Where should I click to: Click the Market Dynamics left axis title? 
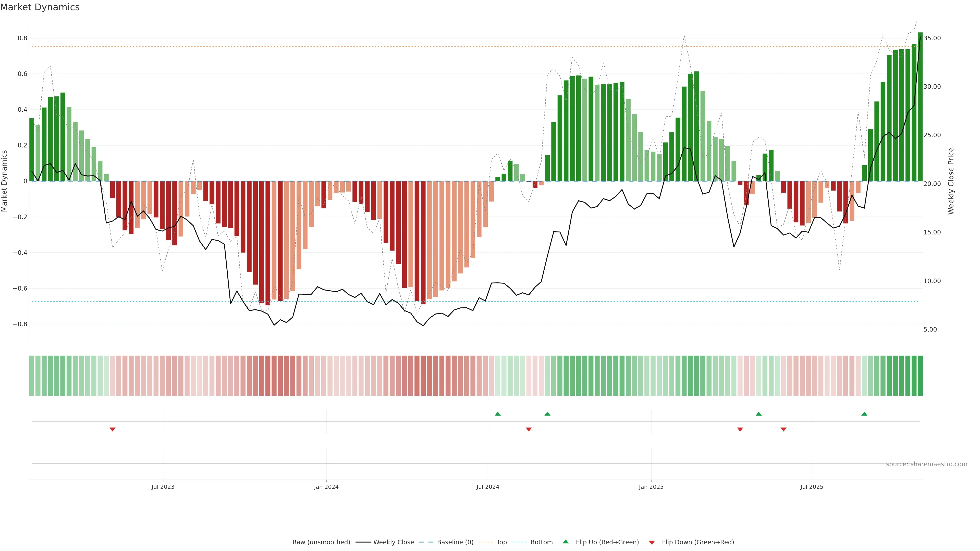pos(5,181)
